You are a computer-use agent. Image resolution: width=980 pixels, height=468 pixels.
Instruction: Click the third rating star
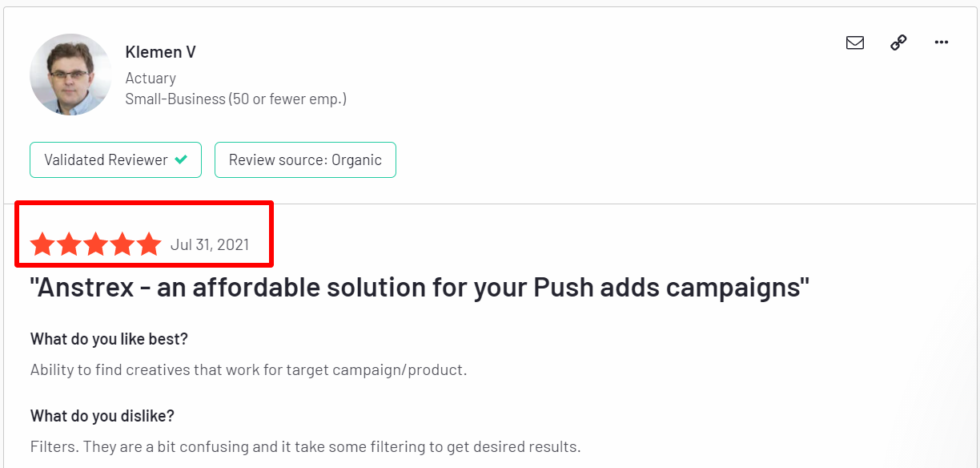tap(95, 244)
